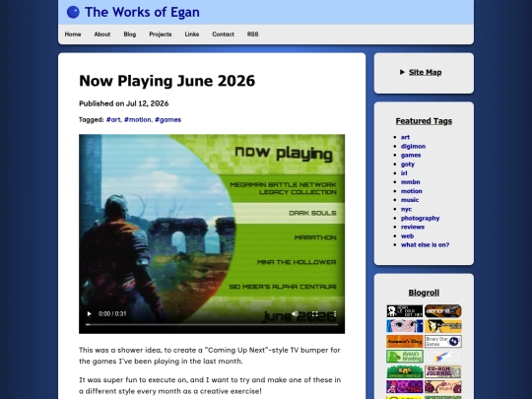Open the web featured tag
Viewport: 532px width, 399px height.
[407, 236]
